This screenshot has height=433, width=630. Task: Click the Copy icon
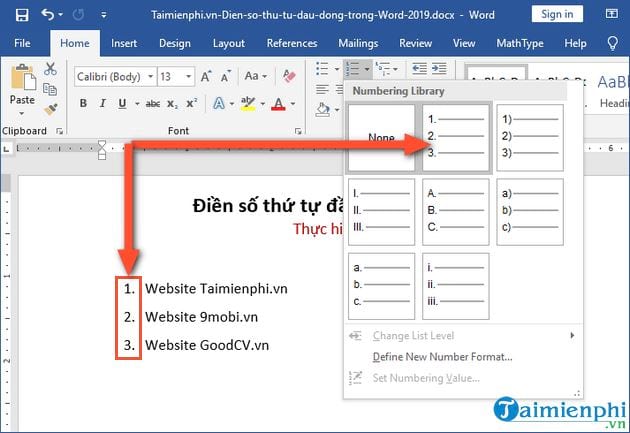tap(50, 89)
